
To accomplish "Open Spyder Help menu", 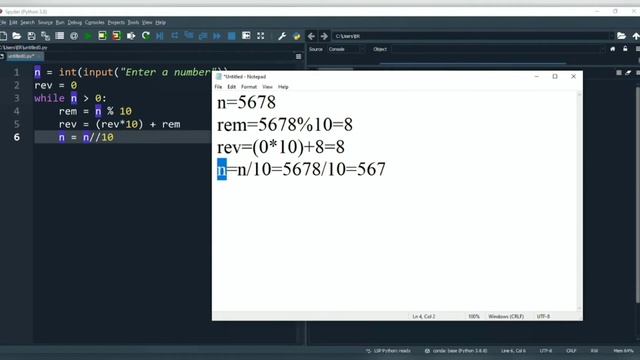I will pyautogui.click(x=160, y=22).
